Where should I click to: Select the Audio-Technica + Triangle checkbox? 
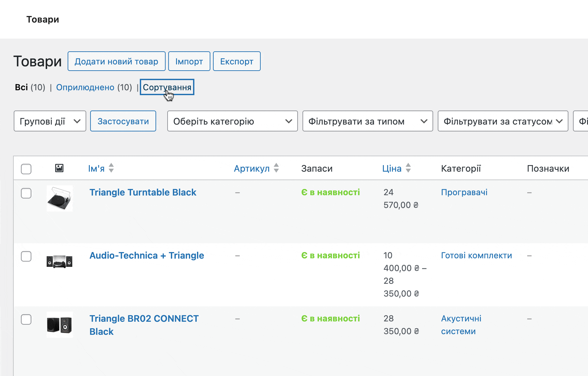click(x=26, y=257)
